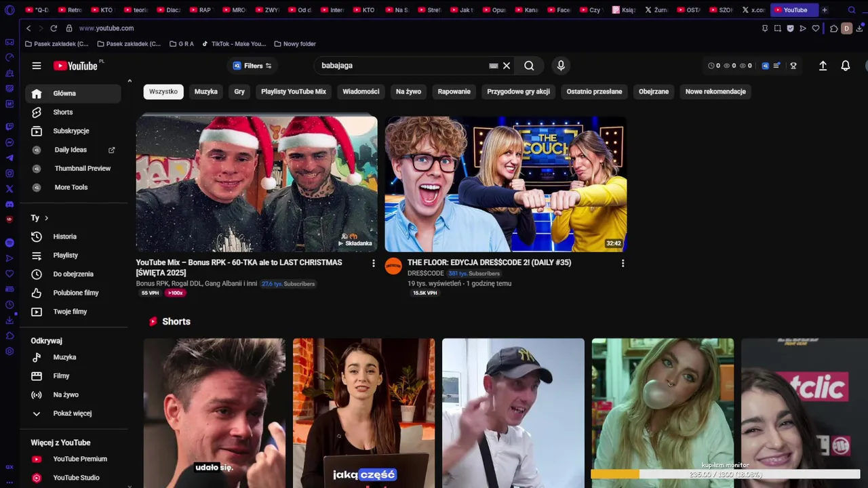The image size is (868, 488).
Task: Open the vidIQ trophy icon
Action: click(x=793, y=66)
